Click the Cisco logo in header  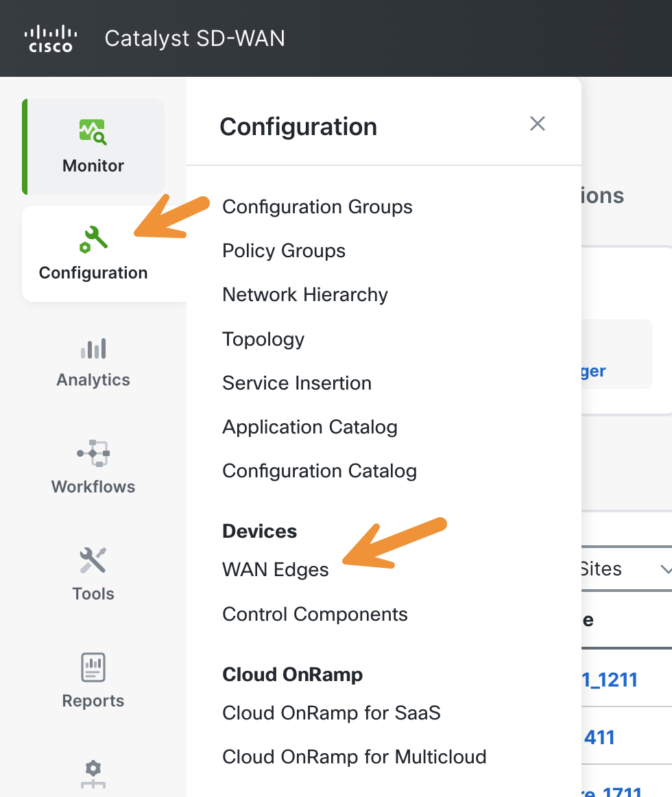click(51, 38)
